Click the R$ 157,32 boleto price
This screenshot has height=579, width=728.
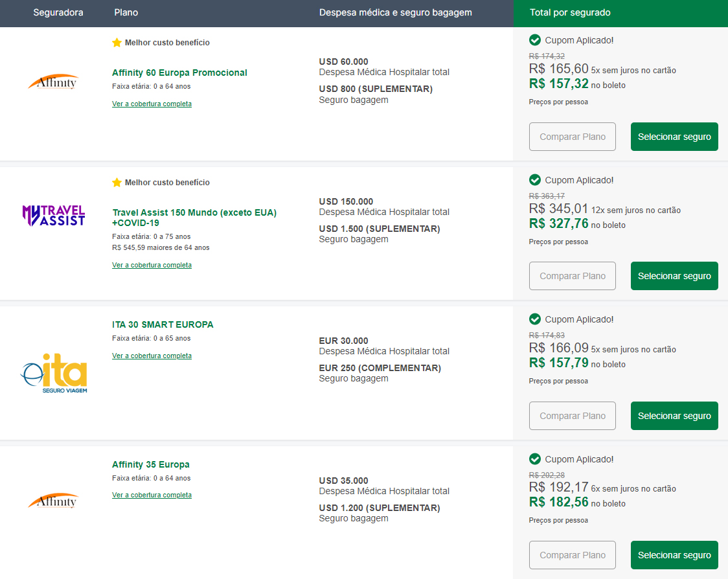coord(558,84)
